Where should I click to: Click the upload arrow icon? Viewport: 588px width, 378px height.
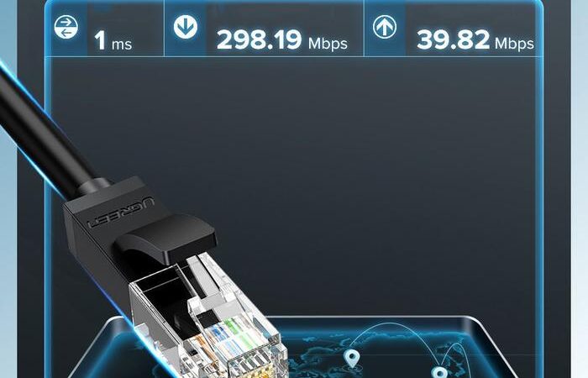point(385,27)
